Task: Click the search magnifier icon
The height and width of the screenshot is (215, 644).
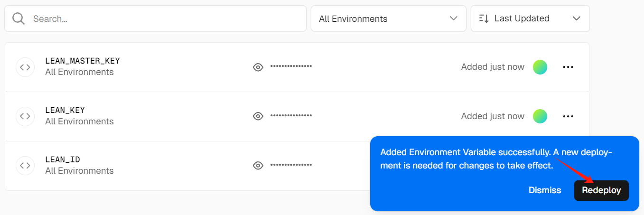Action: (x=19, y=19)
